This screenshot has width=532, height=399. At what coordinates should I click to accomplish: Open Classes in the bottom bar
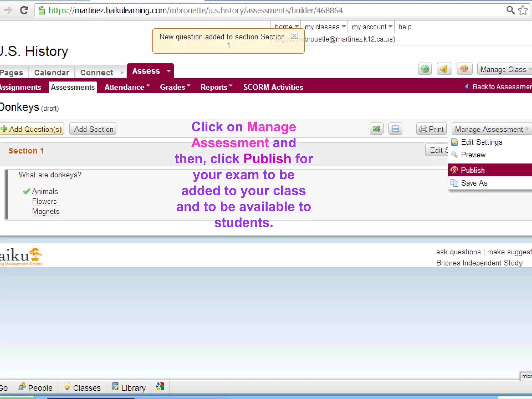pyautogui.click(x=82, y=388)
